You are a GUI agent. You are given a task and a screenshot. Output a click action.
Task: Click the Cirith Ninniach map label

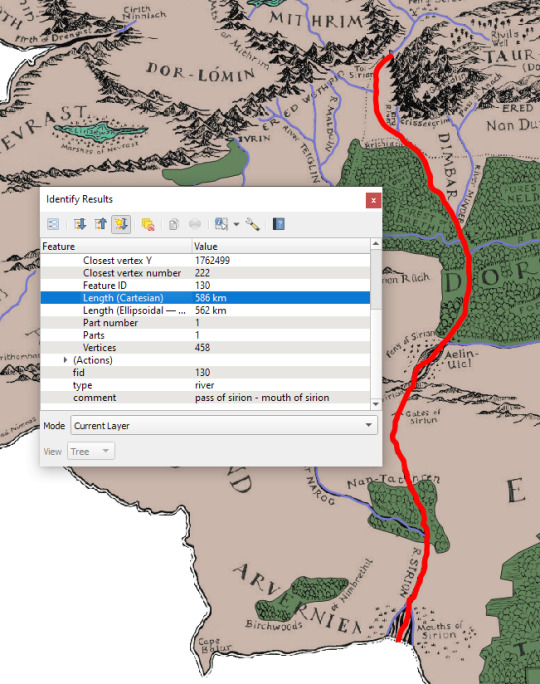click(144, 12)
